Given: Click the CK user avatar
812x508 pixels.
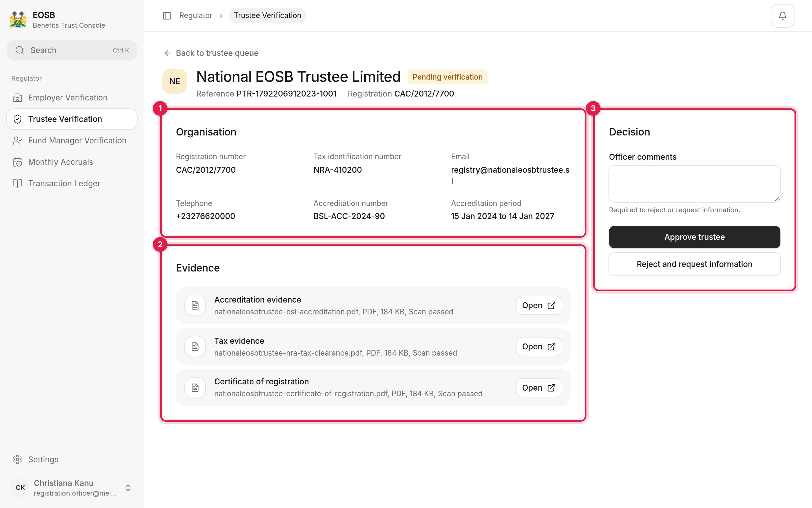Looking at the screenshot, I should (20, 487).
